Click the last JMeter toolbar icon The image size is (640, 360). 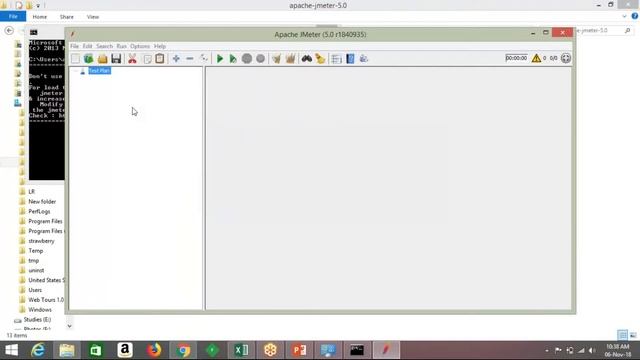pos(364,58)
